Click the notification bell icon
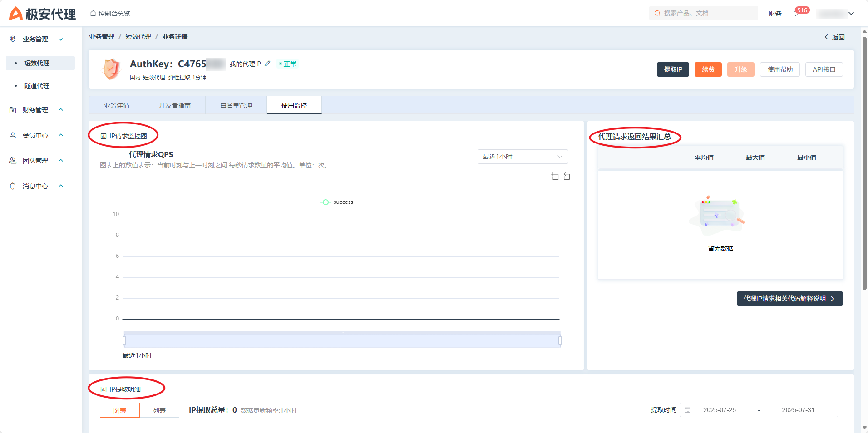Viewport: 868px width, 433px height. click(796, 14)
